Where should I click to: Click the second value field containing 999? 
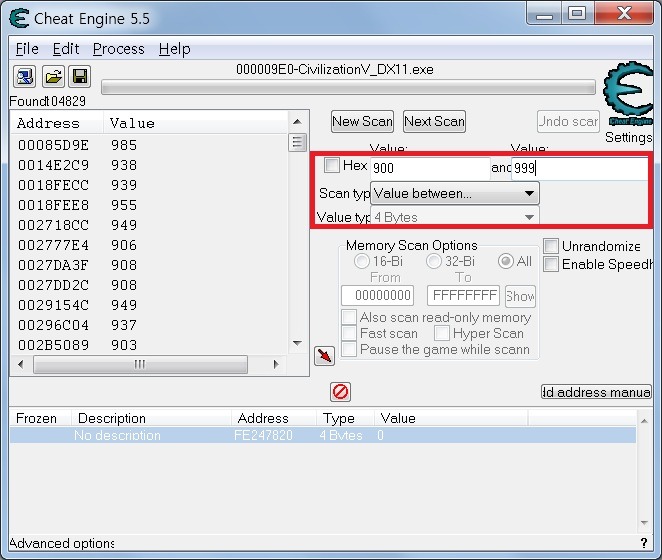579,169
